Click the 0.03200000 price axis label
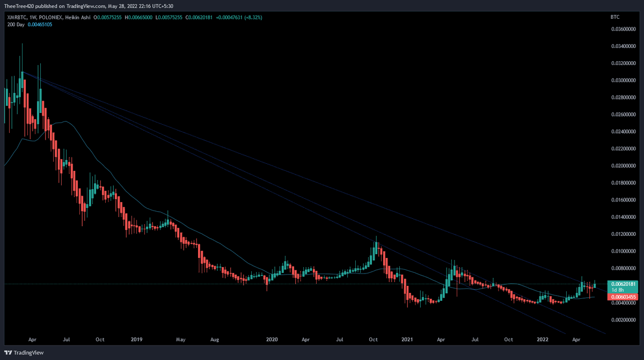The height and width of the screenshot is (360, 644). [x=623, y=63]
